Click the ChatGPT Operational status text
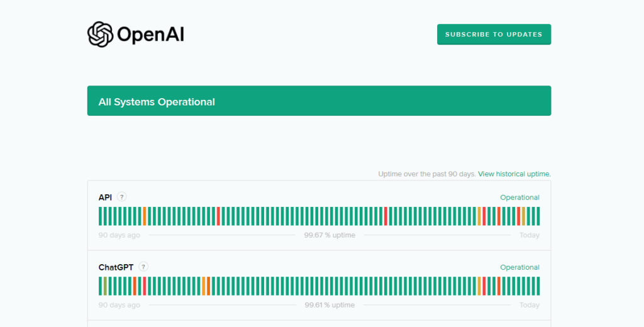 pyautogui.click(x=519, y=267)
